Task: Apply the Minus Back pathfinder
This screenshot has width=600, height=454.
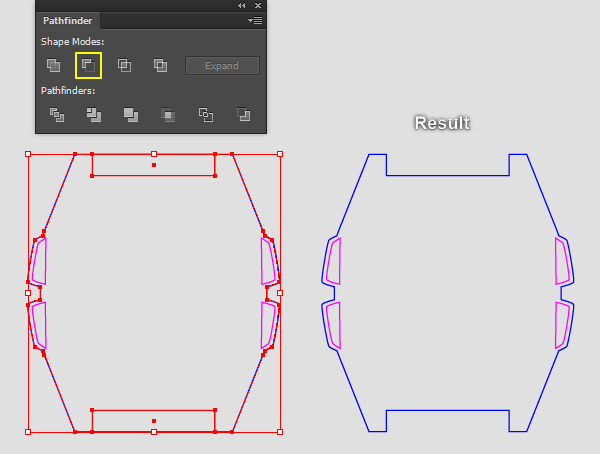Action: click(243, 115)
